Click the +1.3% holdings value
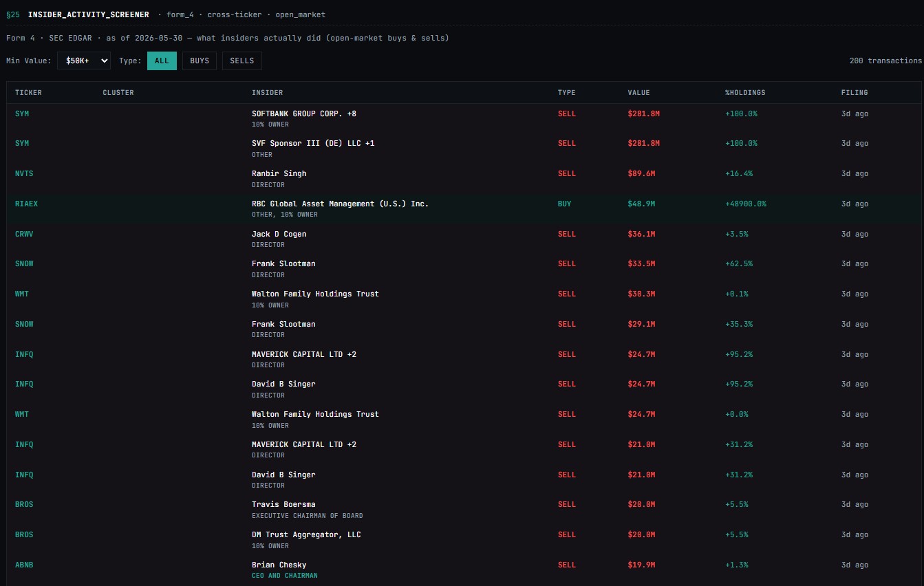Viewport: 924px width, 586px height. pos(737,565)
